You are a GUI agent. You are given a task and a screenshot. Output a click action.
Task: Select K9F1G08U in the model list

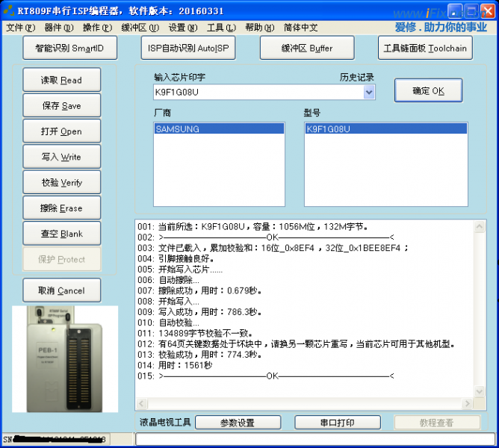(x=385, y=129)
